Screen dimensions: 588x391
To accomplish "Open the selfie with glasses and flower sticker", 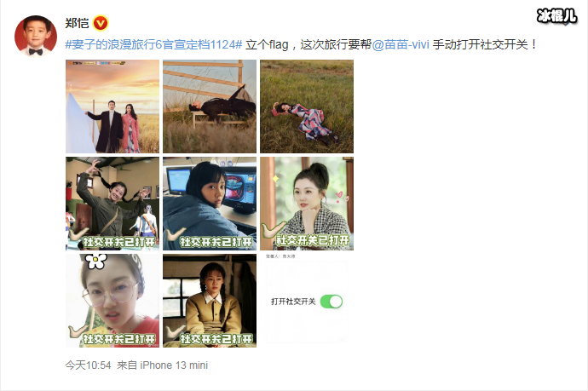I will click(x=112, y=301).
